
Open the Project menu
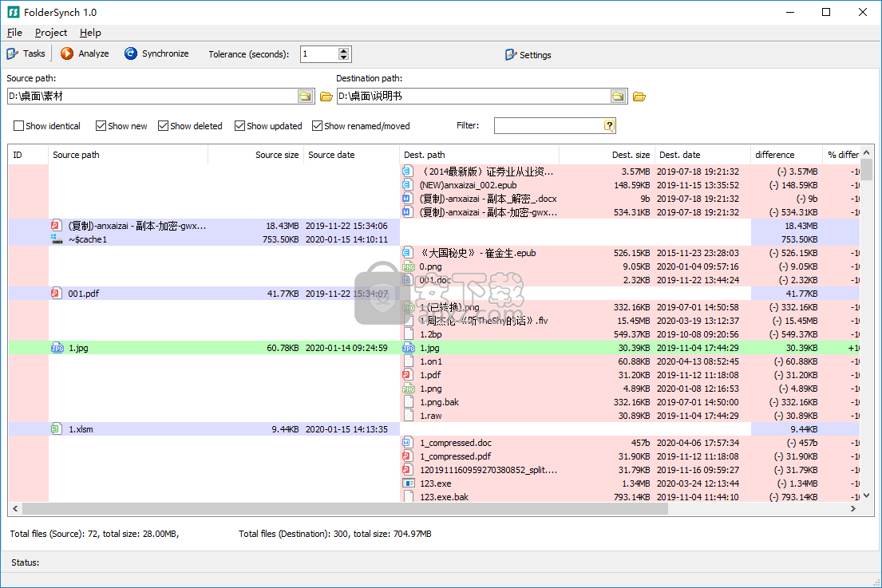click(x=51, y=33)
